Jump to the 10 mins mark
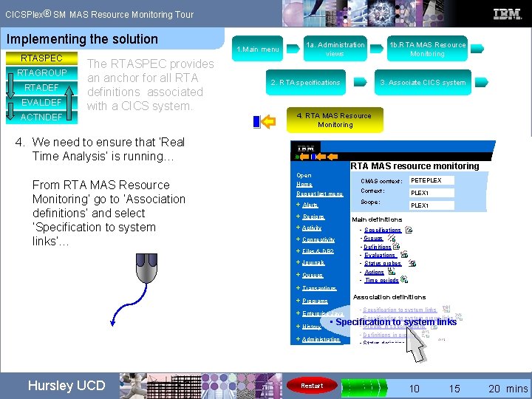The height and width of the screenshot is (399, 532). pyautogui.click(x=415, y=389)
